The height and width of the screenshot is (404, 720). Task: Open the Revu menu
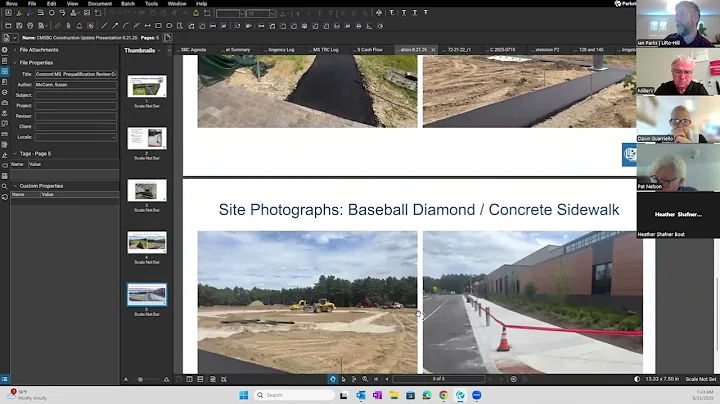[x=11, y=4]
